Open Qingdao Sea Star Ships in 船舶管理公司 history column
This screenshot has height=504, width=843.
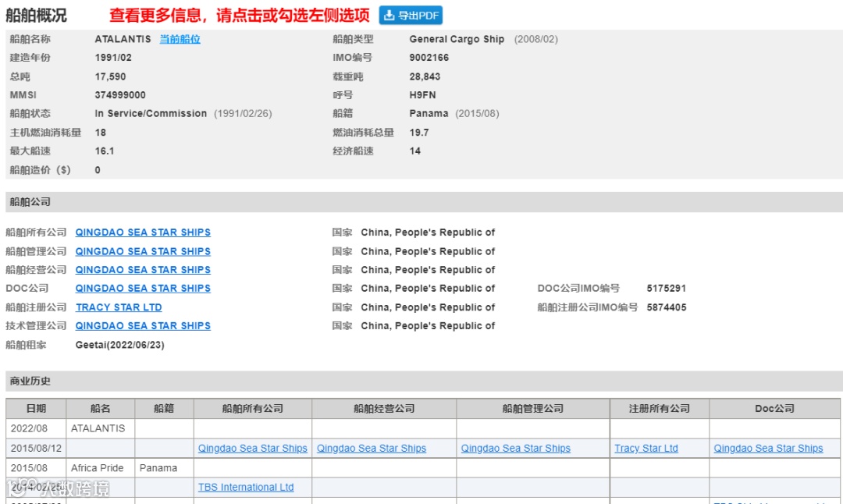516,448
